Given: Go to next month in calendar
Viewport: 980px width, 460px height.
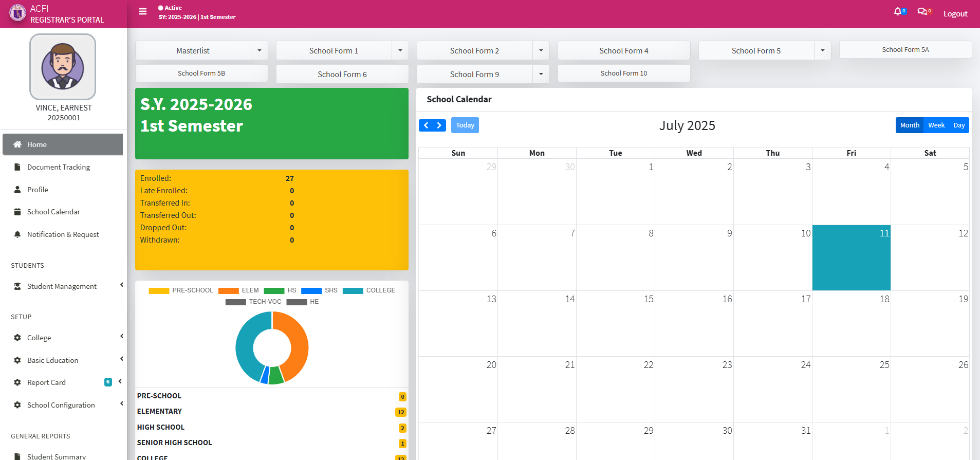Looking at the screenshot, I should coord(439,125).
